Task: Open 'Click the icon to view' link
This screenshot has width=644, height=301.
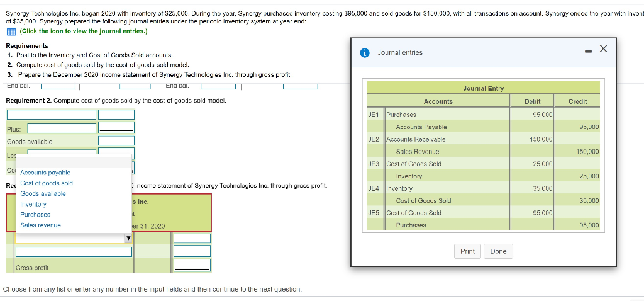Action: 84,31
